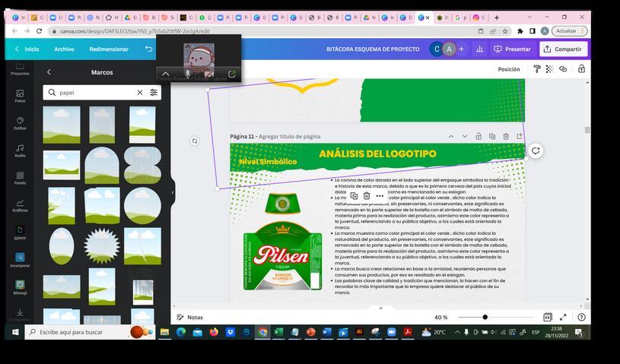This screenshot has width=620, height=364.
Task: Open the Archivo menu
Action: (64, 49)
